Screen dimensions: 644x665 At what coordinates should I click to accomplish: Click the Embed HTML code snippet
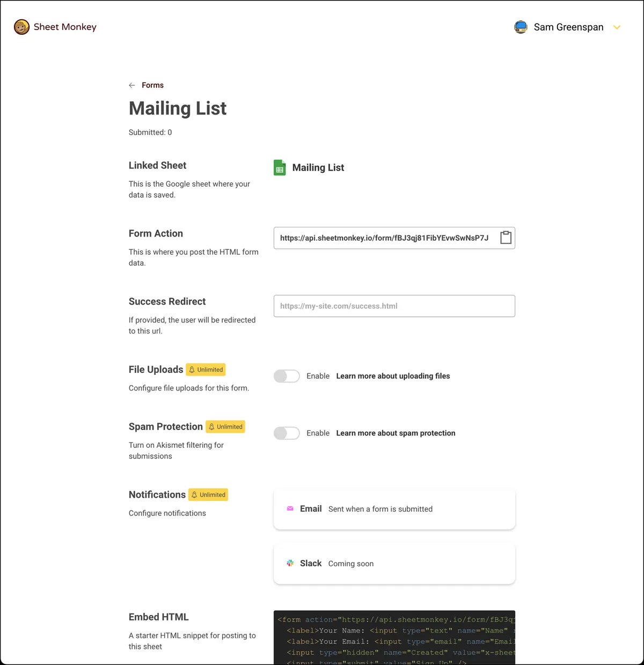pyautogui.click(x=394, y=638)
